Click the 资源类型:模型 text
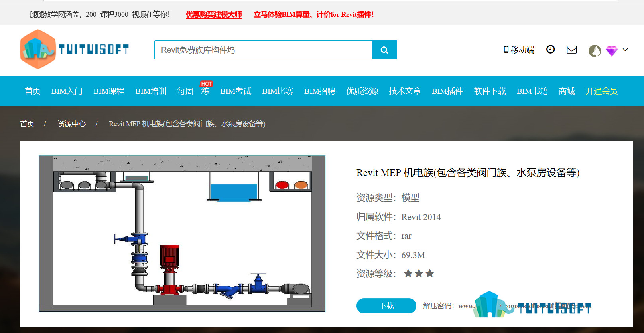Viewport: 644px width, 333px height. (x=388, y=198)
